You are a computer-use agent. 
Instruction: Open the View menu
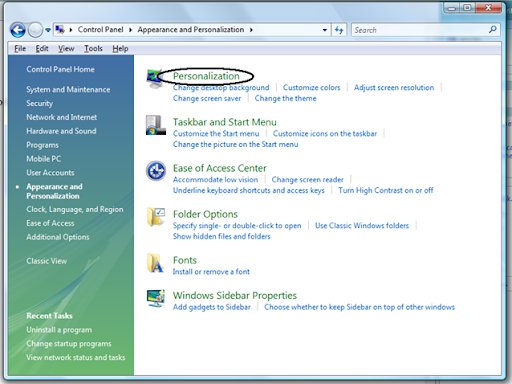[x=66, y=49]
